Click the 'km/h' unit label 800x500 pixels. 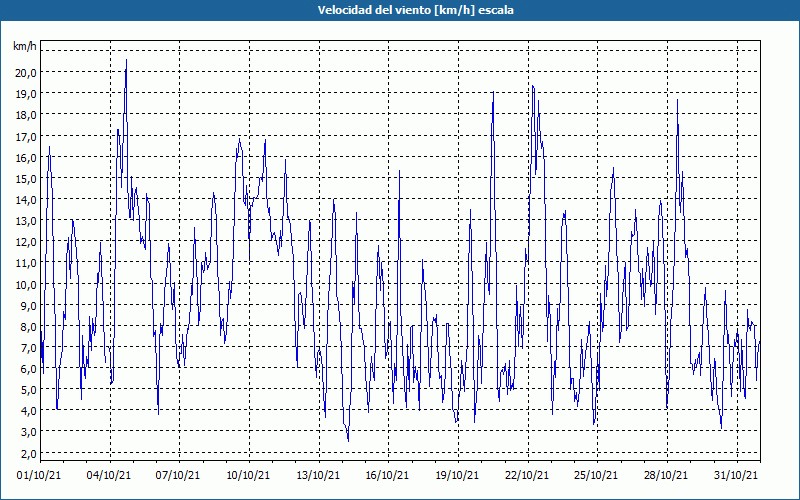pos(24,47)
